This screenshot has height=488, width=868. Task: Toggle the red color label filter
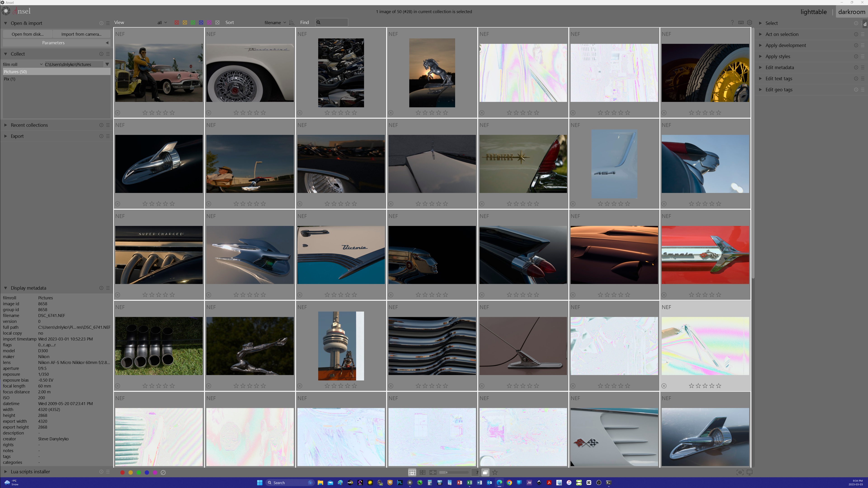click(x=176, y=22)
